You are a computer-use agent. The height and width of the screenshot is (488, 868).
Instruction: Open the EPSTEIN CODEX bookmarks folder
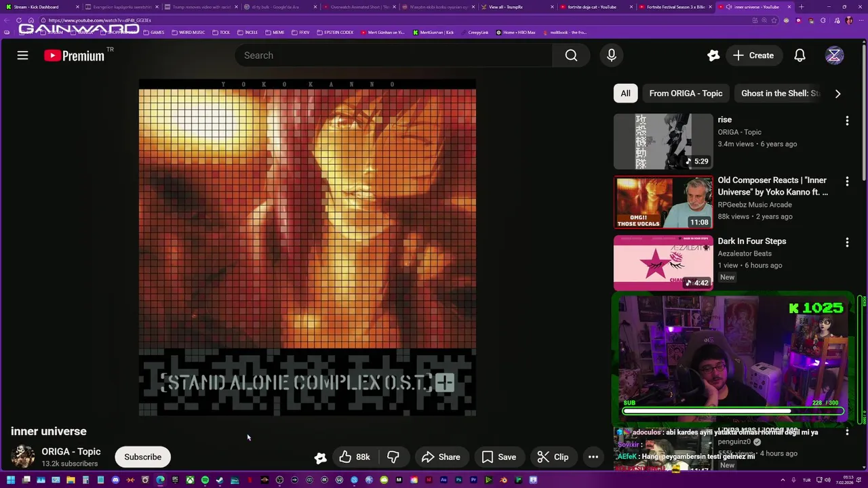(336, 33)
